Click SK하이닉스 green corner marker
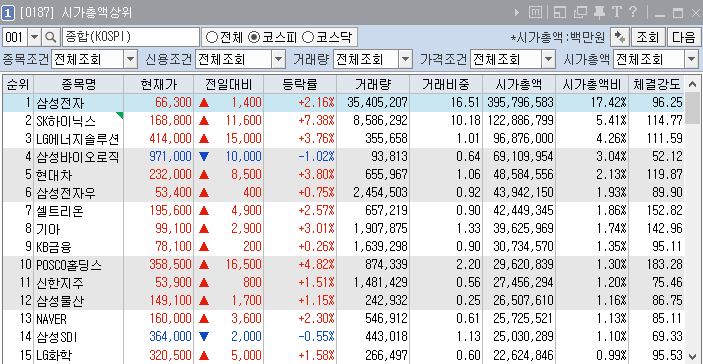The width and height of the screenshot is (703, 364). [x=120, y=116]
